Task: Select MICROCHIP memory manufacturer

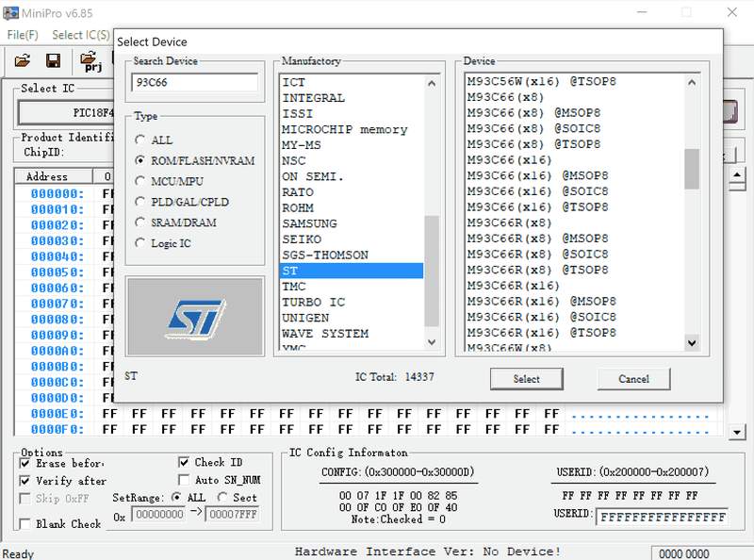Action: [x=351, y=129]
